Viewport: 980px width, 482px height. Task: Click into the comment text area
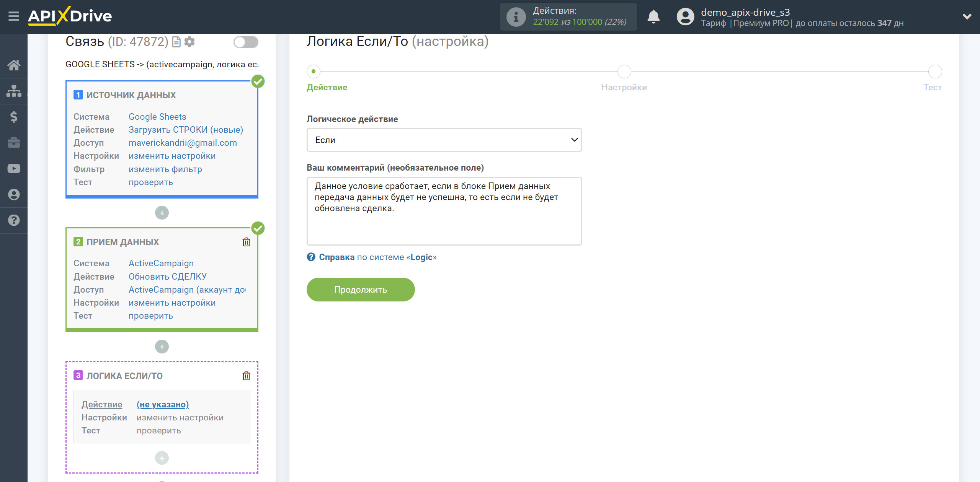click(444, 211)
